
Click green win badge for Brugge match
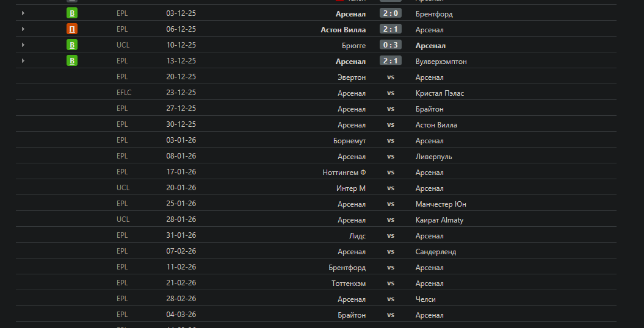click(72, 45)
